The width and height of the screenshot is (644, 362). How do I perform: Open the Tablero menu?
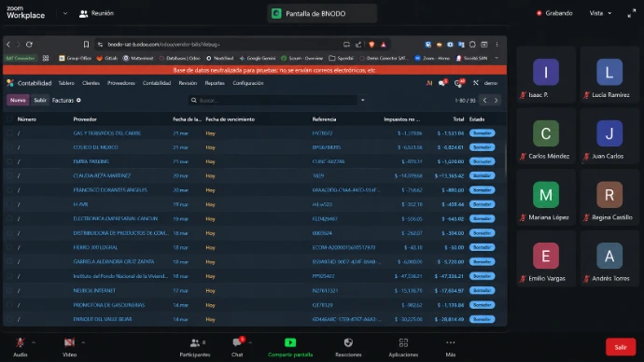(66, 83)
